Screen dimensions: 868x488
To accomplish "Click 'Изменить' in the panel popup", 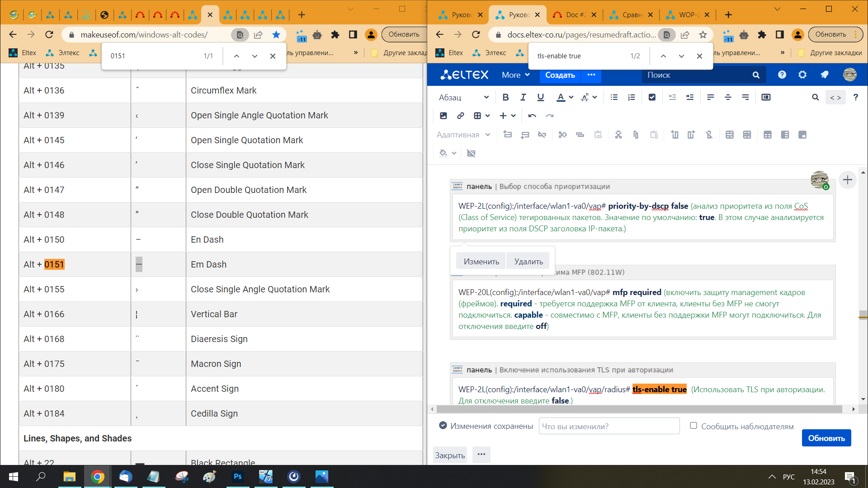I will [481, 262].
